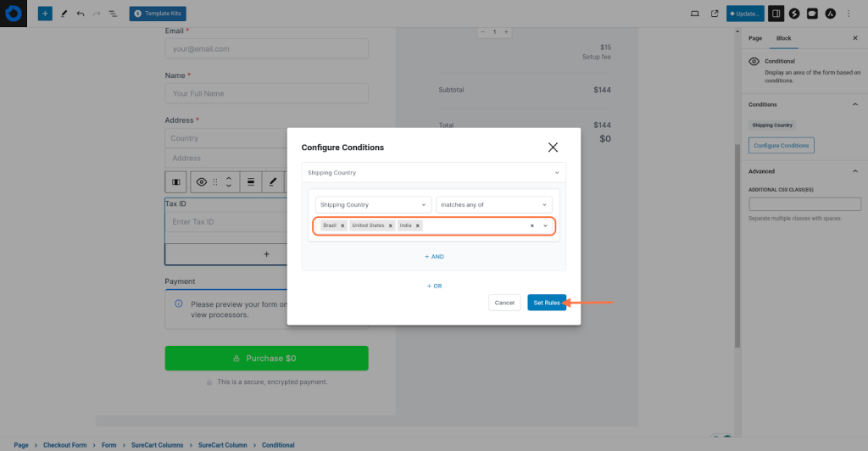Open the 'matches any of' operator dropdown
Viewport: 868px width, 451px height.
click(x=493, y=204)
